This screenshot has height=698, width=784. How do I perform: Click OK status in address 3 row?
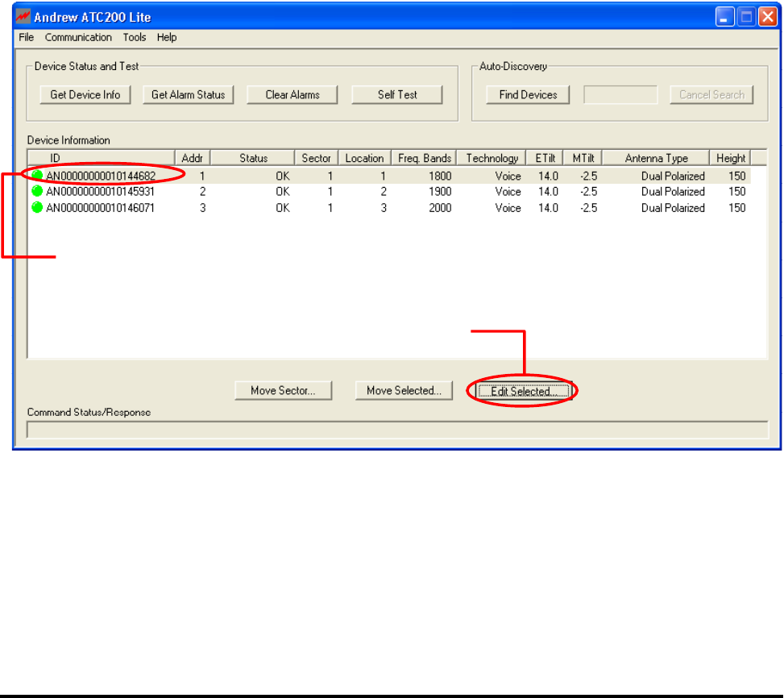[x=283, y=207]
